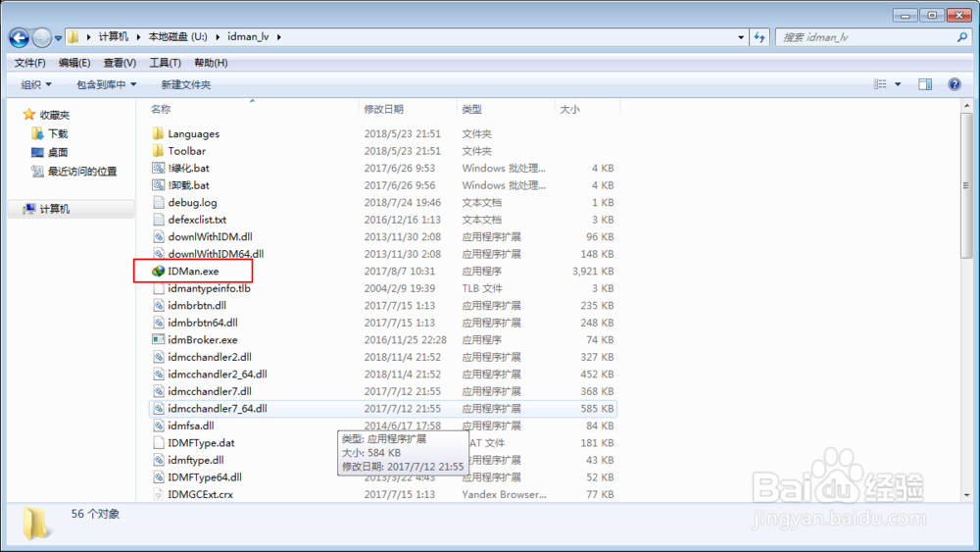Select the Languages folder icon

click(x=158, y=133)
